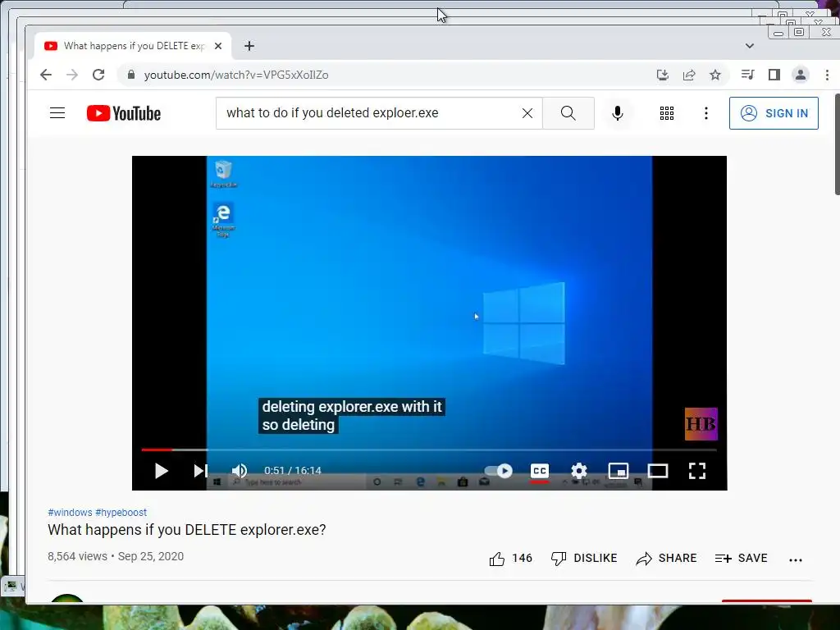Reload the current YouTube page
Viewport: 840px width, 630px height.
98,75
